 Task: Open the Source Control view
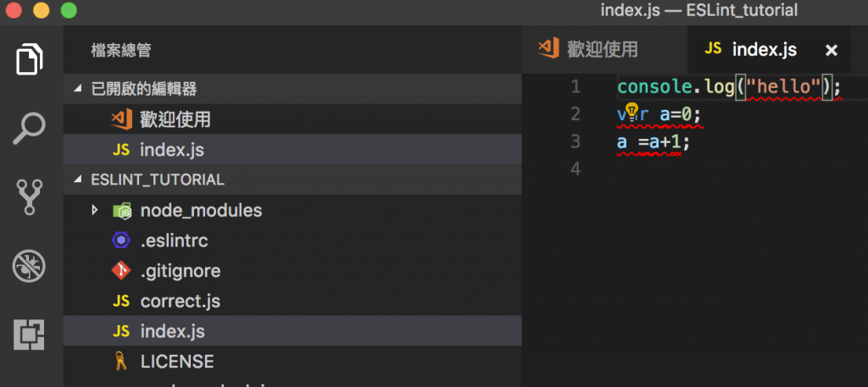tap(29, 197)
